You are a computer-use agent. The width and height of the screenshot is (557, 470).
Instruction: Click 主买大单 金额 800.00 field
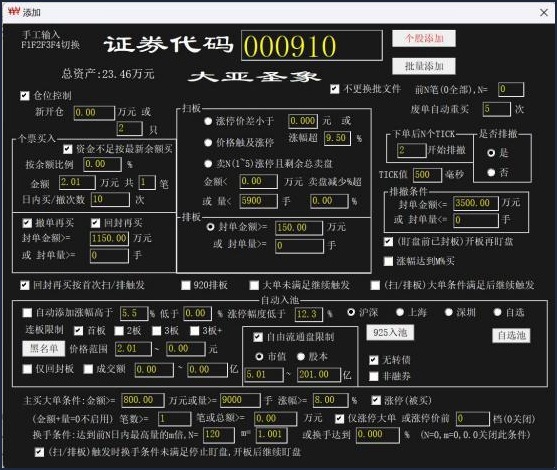(x=143, y=400)
